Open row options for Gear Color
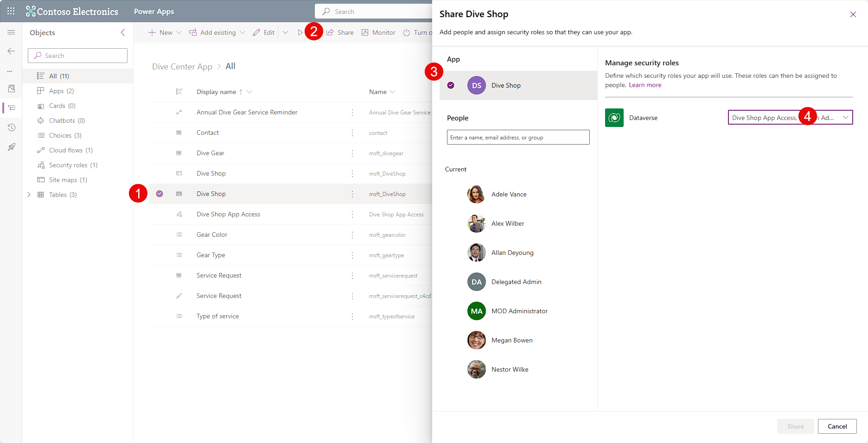 click(352, 235)
